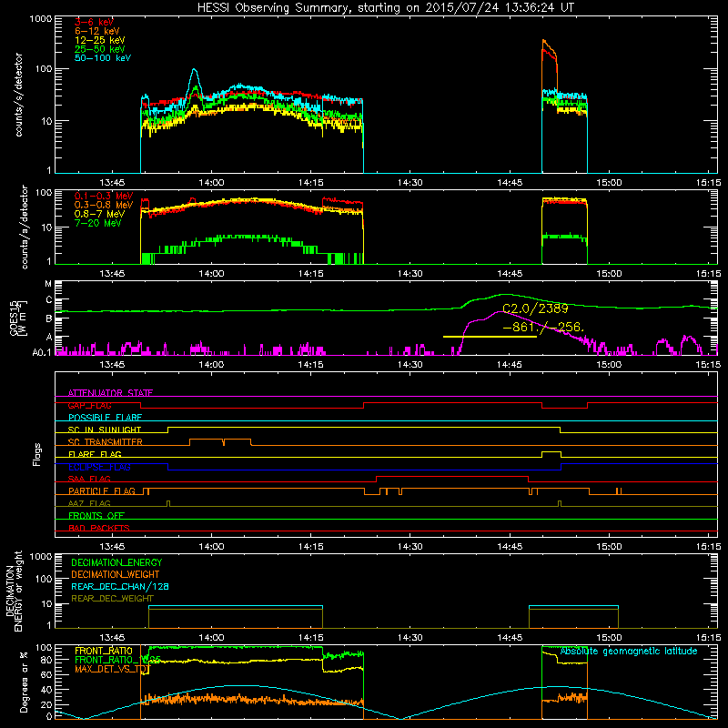The image size is (728, 728).
Task: Click the C2.0/2389 flare annotation
Action: coord(535,308)
